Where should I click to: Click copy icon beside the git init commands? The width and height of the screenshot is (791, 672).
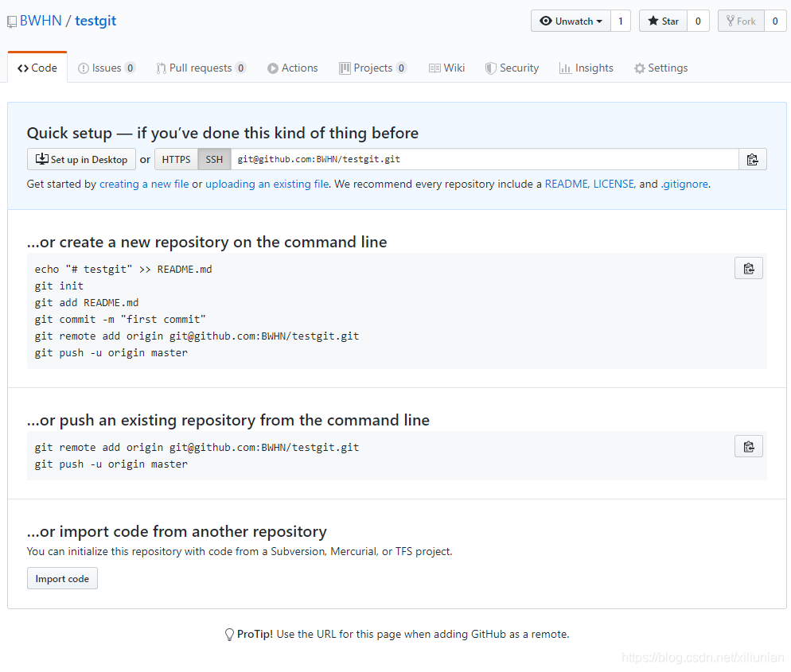click(x=748, y=268)
